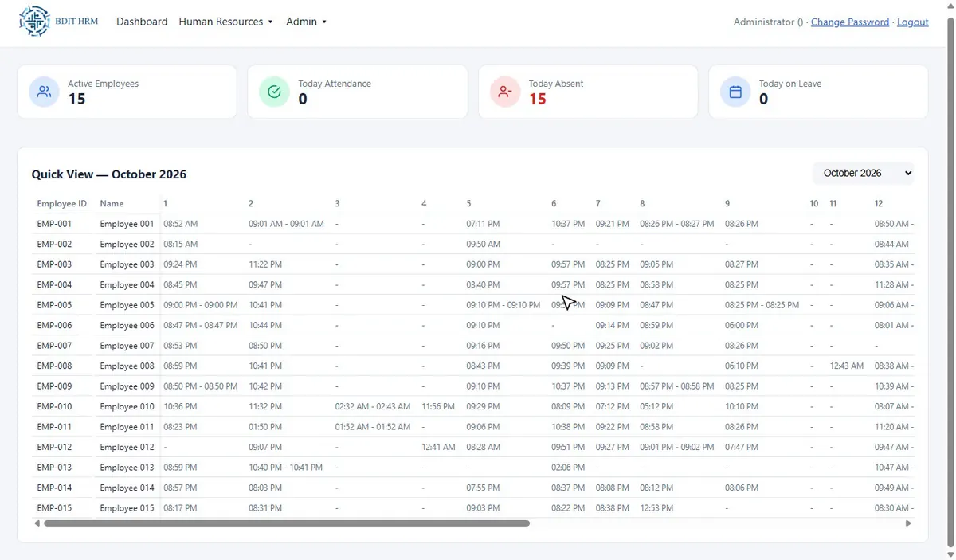Click the Today Attendance checkmark icon

274,92
